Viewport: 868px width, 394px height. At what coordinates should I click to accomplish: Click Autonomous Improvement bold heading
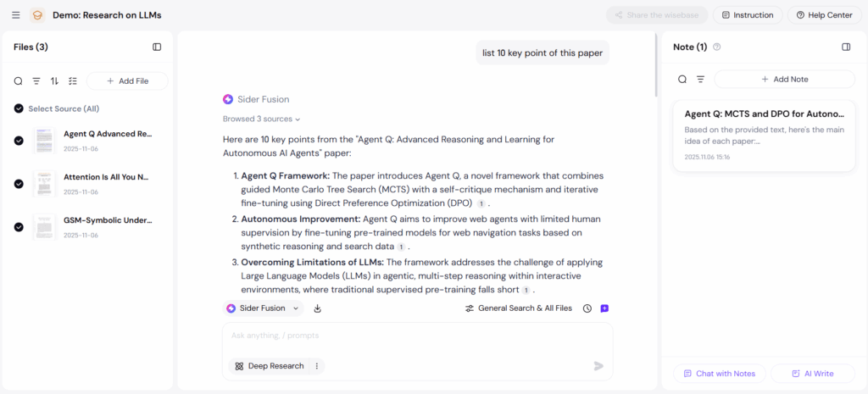pyautogui.click(x=301, y=219)
